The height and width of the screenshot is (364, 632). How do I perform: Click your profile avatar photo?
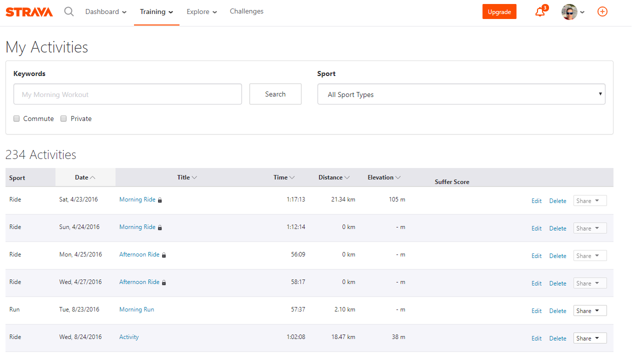[x=569, y=11]
